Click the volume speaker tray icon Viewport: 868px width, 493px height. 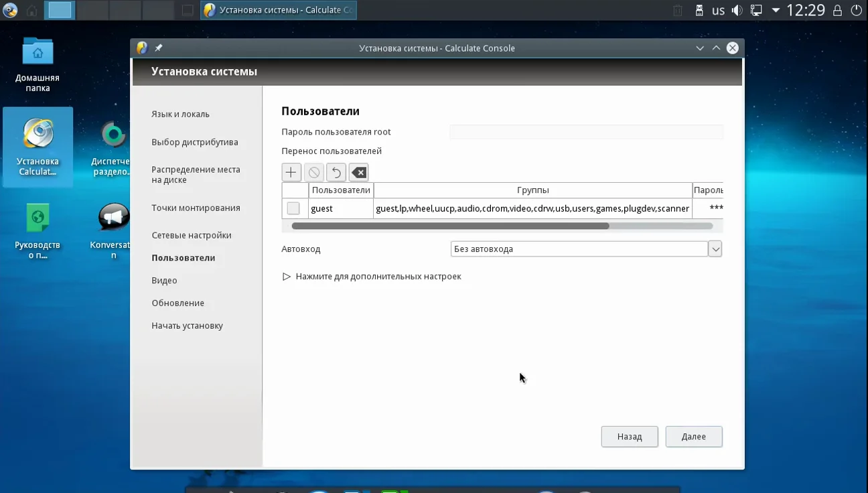(737, 10)
